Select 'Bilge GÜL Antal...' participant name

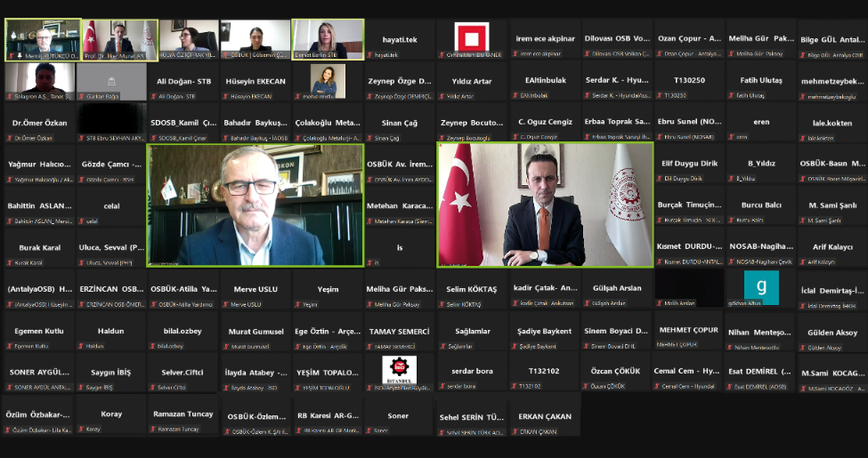coord(832,40)
